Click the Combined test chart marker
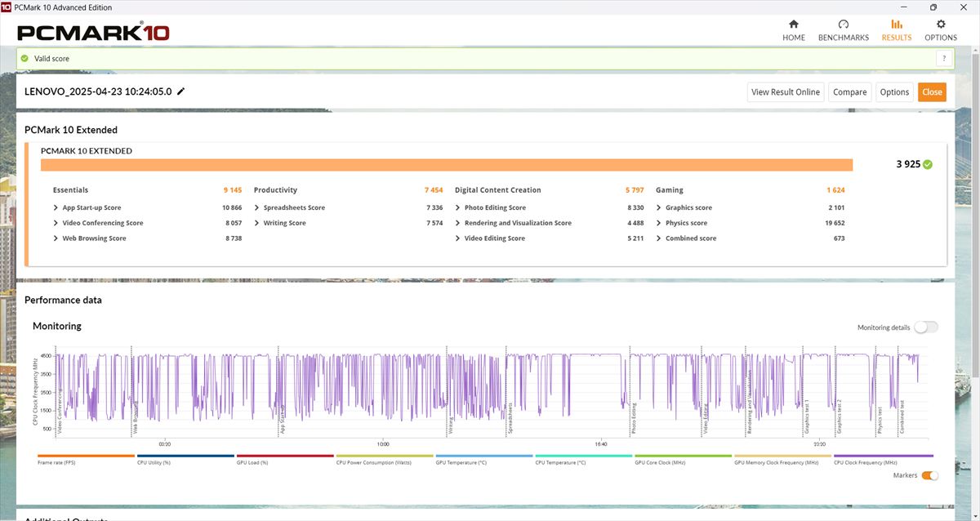The width and height of the screenshot is (980, 521). click(x=902, y=417)
